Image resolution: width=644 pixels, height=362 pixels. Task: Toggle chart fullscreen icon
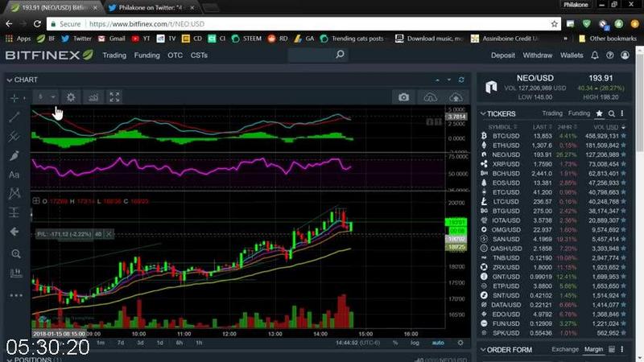pos(114,97)
